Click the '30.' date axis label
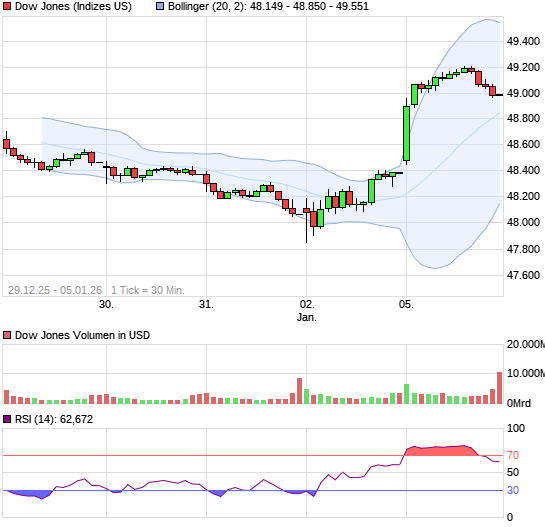Image resolution: width=545 pixels, height=527 pixels. [x=106, y=304]
